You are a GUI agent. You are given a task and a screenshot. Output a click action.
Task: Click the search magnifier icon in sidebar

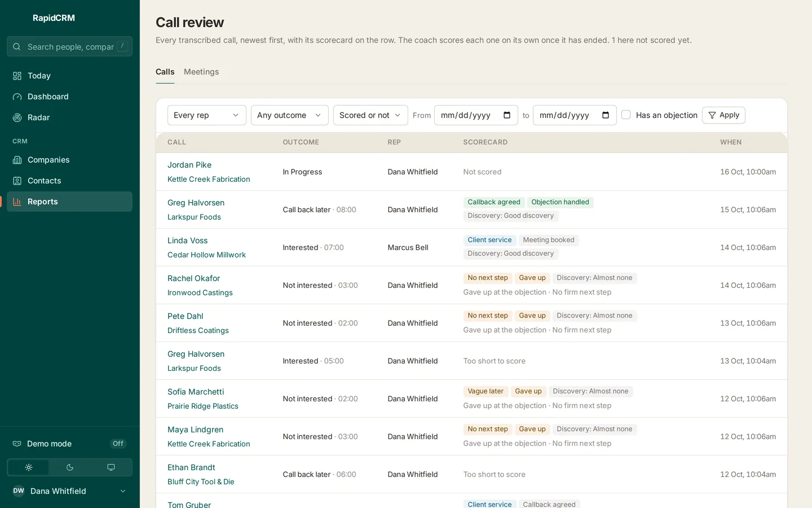17,47
